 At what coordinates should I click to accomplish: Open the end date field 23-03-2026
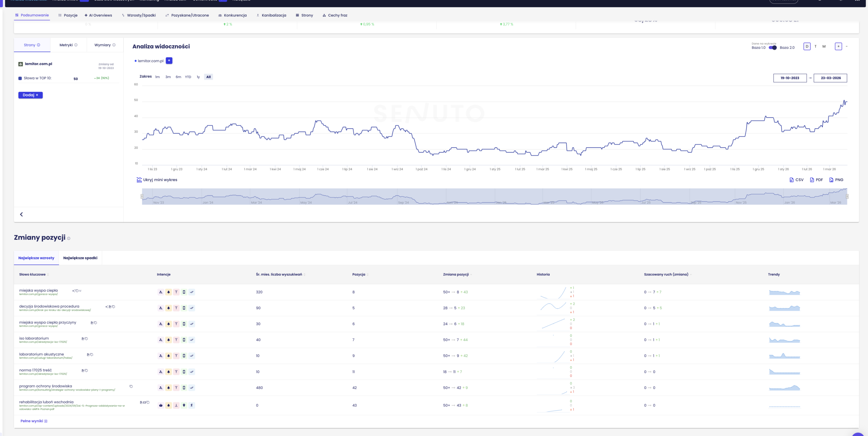(x=830, y=78)
